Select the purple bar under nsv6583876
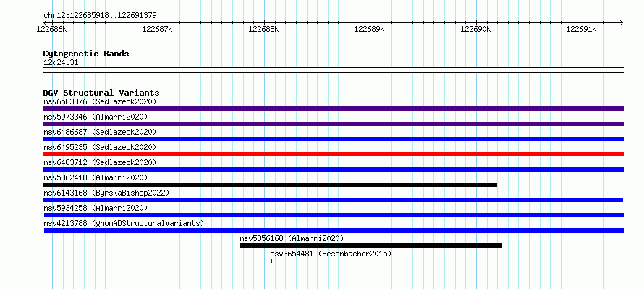644x289 pixels. pyautogui.click(x=333, y=109)
